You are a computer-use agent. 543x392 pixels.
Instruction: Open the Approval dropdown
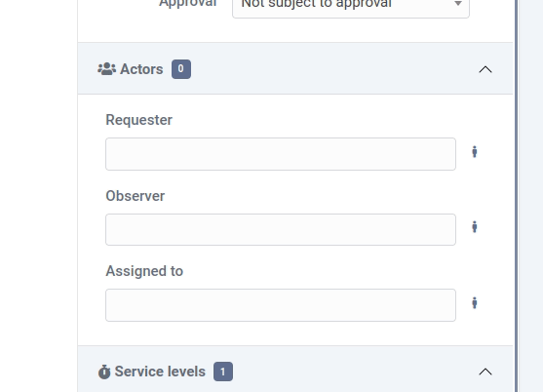tap(351, 5)
